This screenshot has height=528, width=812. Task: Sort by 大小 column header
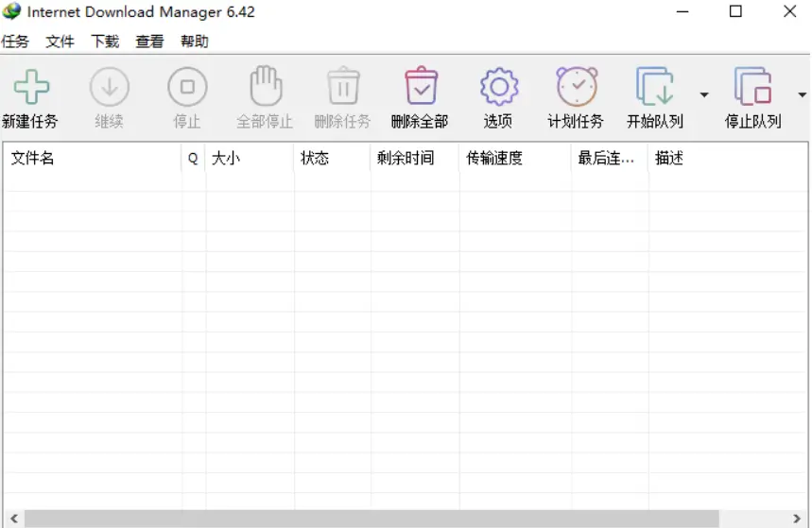point(251,158)
